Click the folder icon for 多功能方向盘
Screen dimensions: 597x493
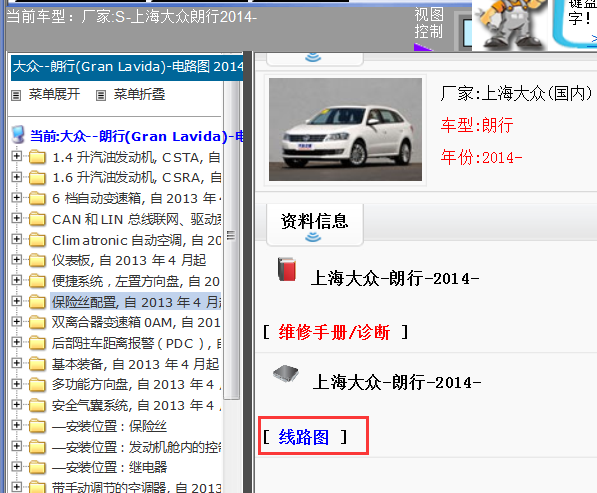click(37, 385)
